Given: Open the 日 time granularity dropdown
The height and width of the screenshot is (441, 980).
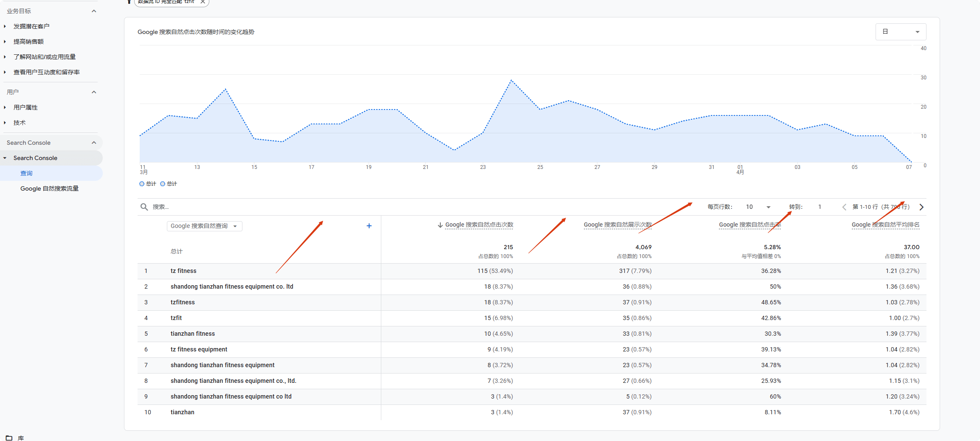Looking at the screenshot, I should [x=900, y=31].
